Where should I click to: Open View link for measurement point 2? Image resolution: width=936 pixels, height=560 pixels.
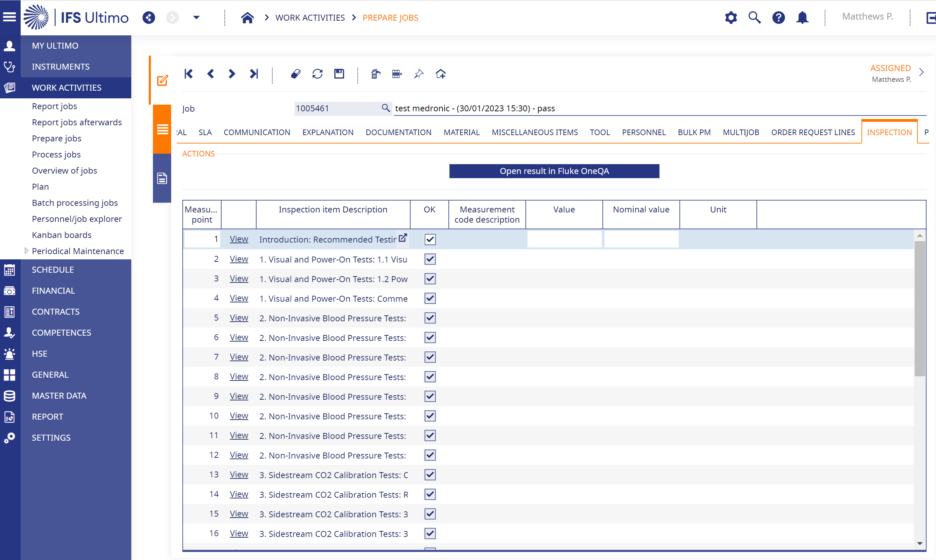click(239, 259)
